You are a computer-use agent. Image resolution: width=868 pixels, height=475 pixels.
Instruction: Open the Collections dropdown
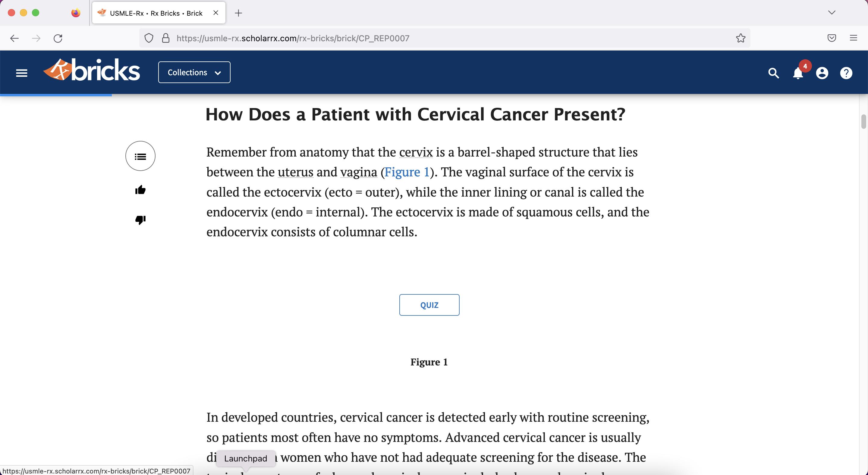pyautogui.click(x=194, y=72)
